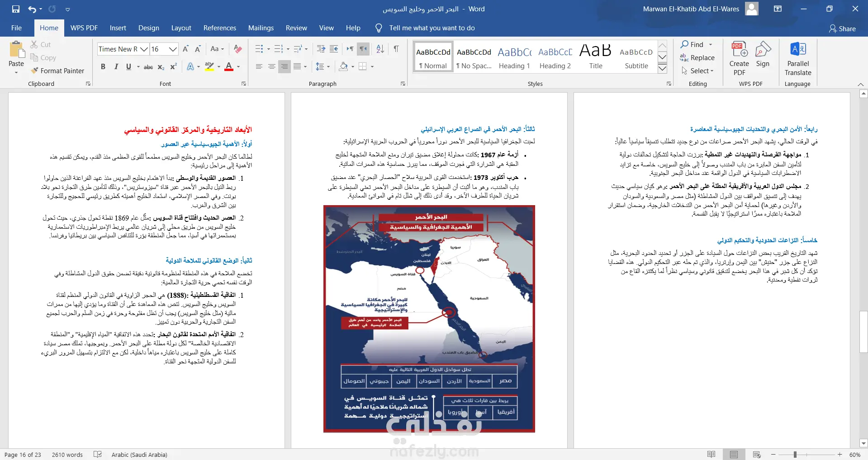Clear all formatting with eraser icon
868x460 pixels.
point(238,49)
